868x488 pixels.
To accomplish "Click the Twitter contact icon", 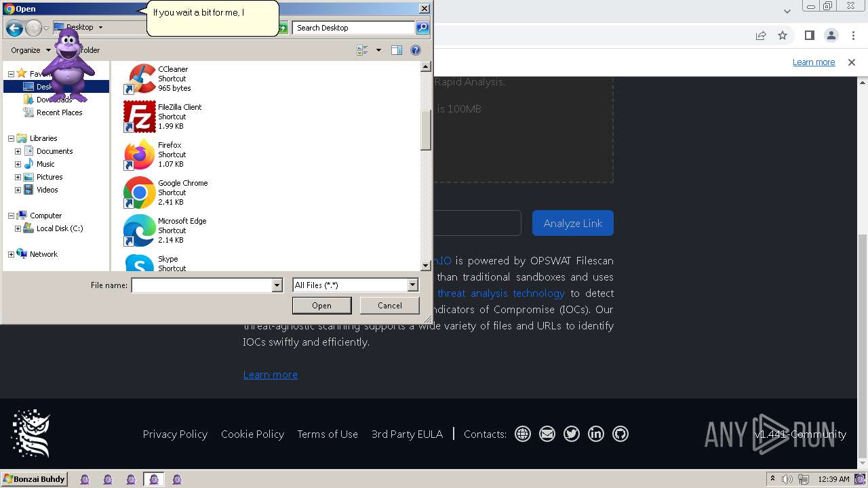I will click(x=572, y=434).
